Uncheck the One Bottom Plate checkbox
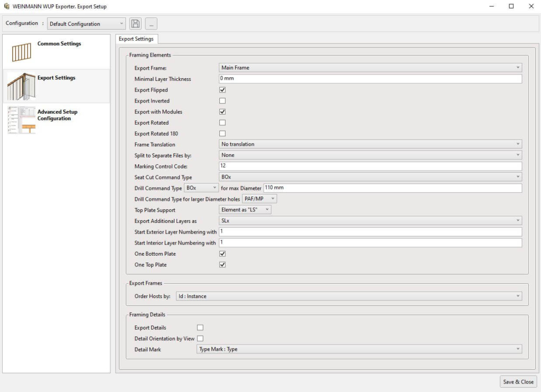 [x=222, y=254]
